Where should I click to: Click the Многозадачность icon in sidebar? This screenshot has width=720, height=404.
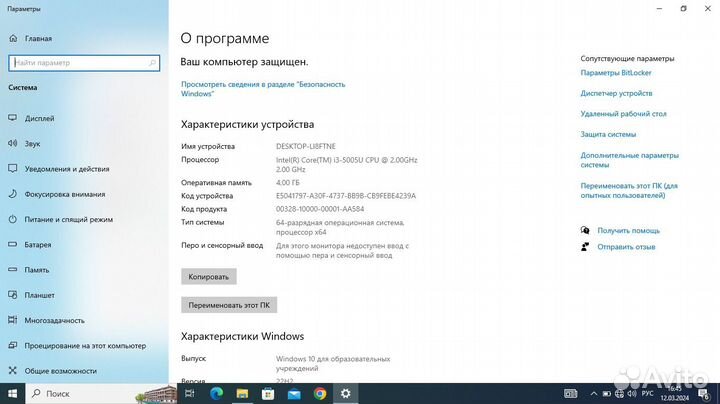click(x=13, y=320)
